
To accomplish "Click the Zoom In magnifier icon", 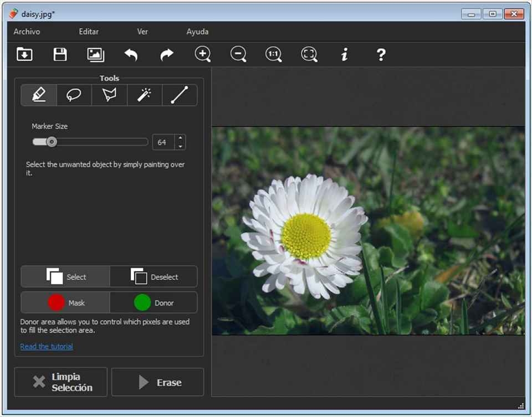I will pyautogui.click(x=203, y=54).
